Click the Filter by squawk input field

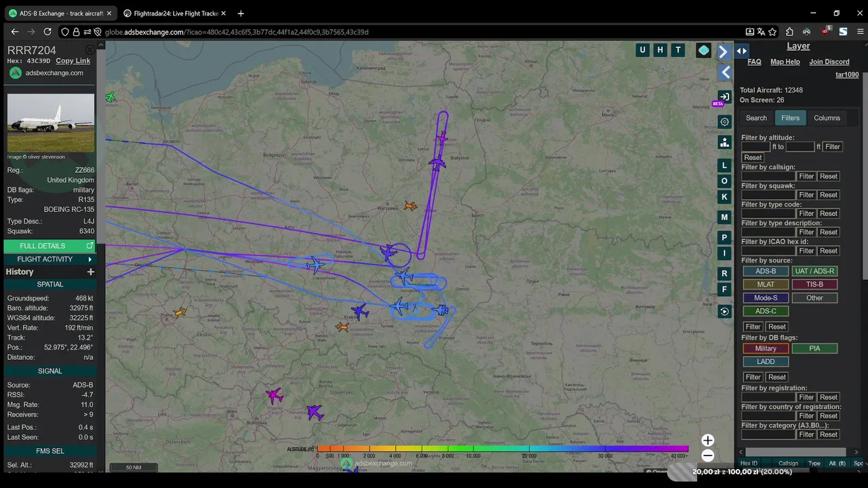(768, 195)
